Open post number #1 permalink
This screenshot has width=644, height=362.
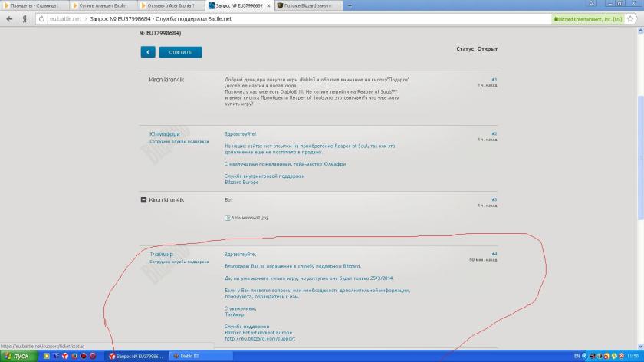pos(494,79)
